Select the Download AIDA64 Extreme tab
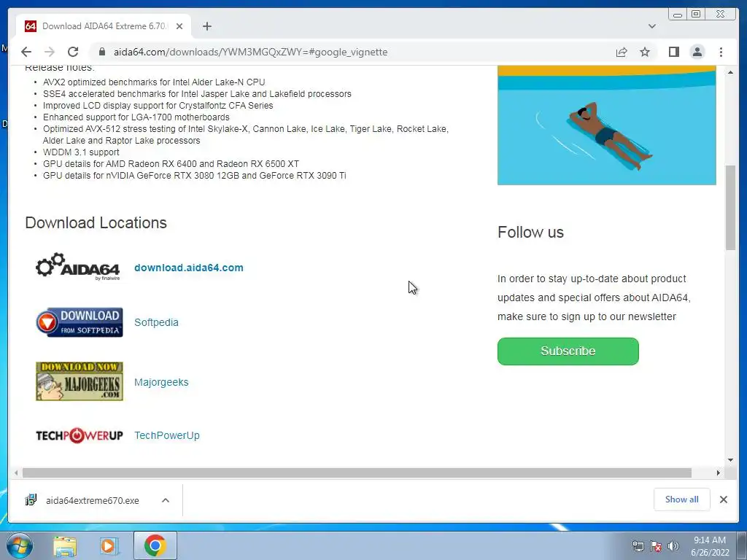The image size is (747, 560). point(104,26)
